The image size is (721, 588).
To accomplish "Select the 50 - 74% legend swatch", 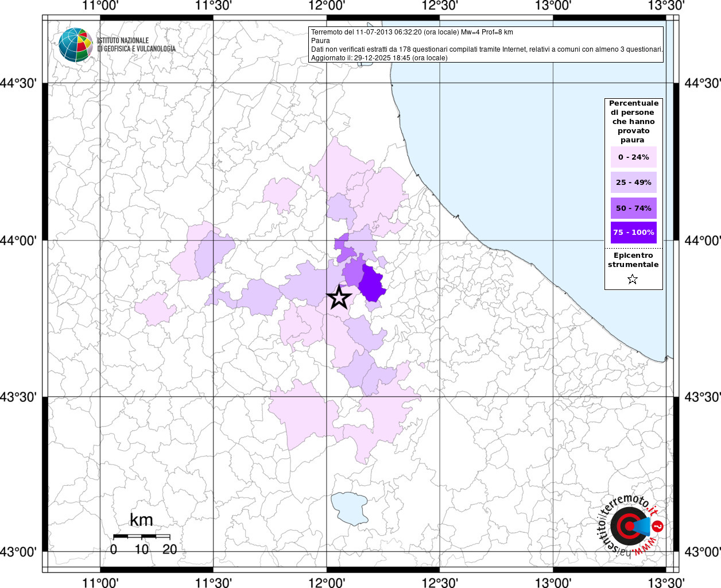I will (x=633, y=208).
